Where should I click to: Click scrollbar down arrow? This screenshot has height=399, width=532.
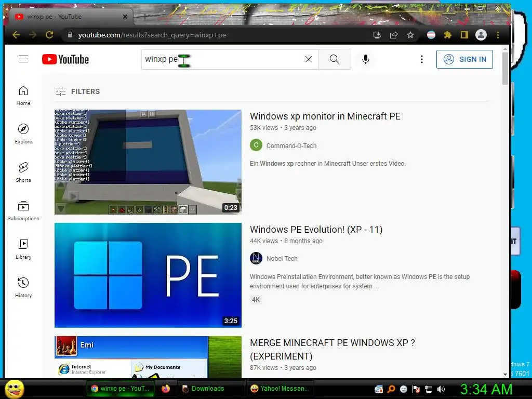tap(505, 374)
